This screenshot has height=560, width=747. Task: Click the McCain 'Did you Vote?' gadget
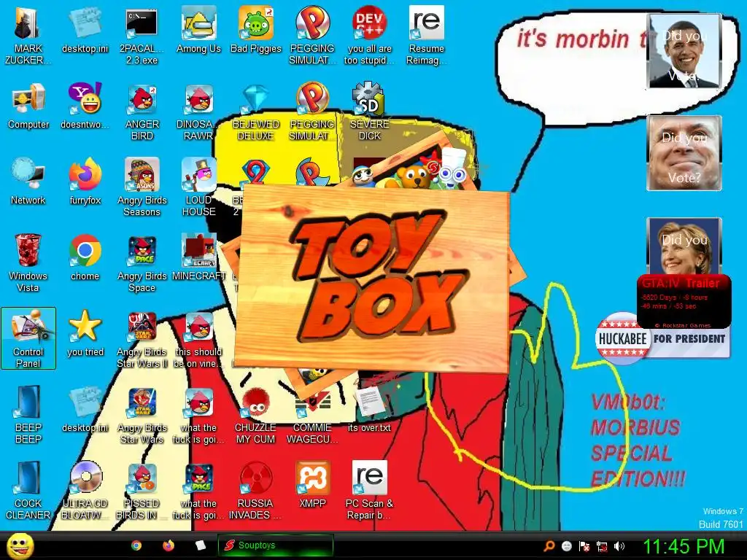click(684, 153)
